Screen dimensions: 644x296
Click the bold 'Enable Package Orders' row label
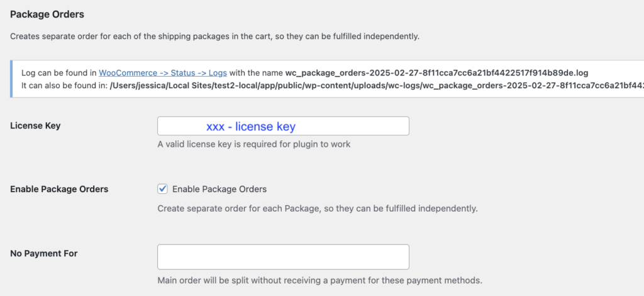click(59, 189)
